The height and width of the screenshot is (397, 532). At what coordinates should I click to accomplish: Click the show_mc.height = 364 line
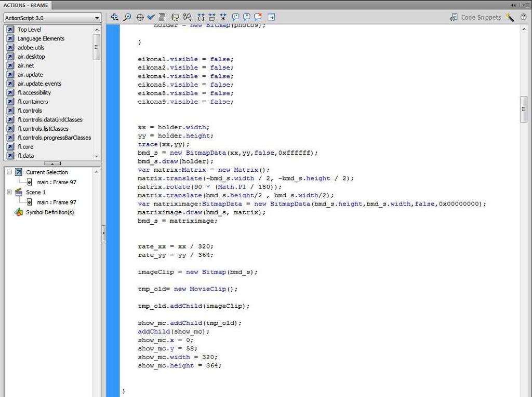click(179, 365)
